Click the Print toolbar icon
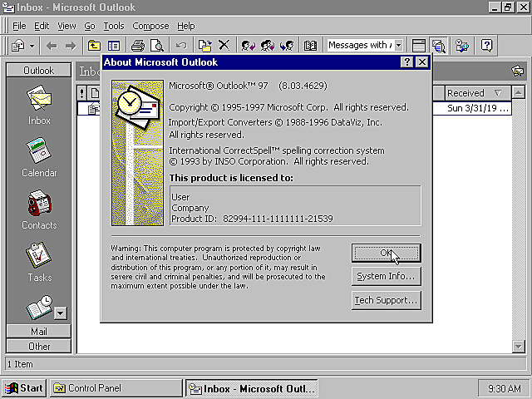 click(138, 46)
